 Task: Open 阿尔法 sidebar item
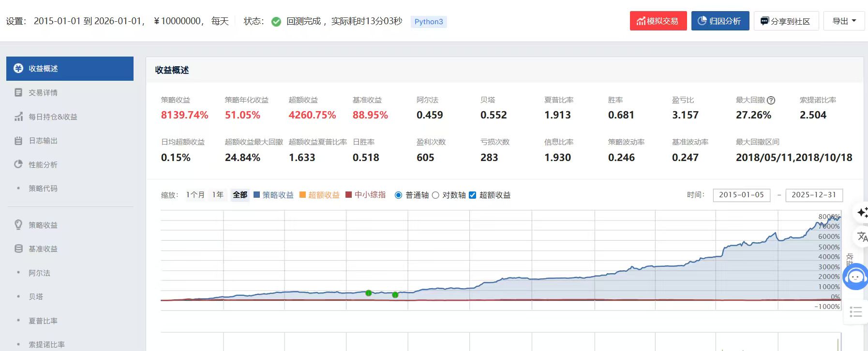(x=39, y=273)
